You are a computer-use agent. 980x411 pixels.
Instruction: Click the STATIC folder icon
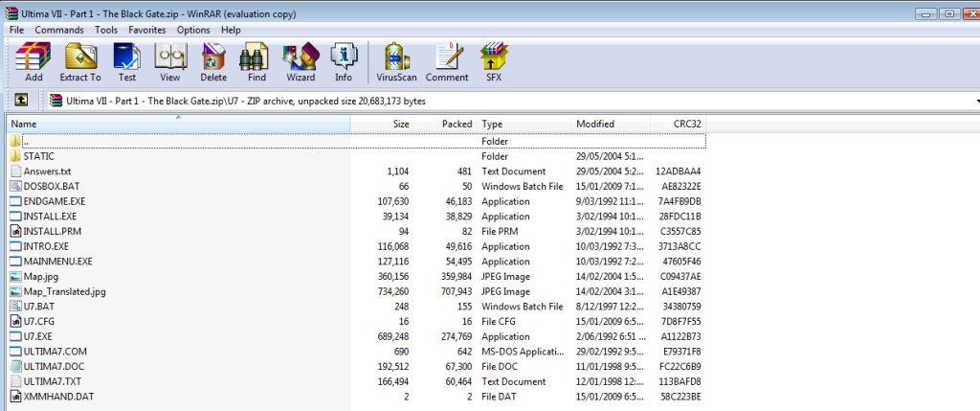(16, 156)
